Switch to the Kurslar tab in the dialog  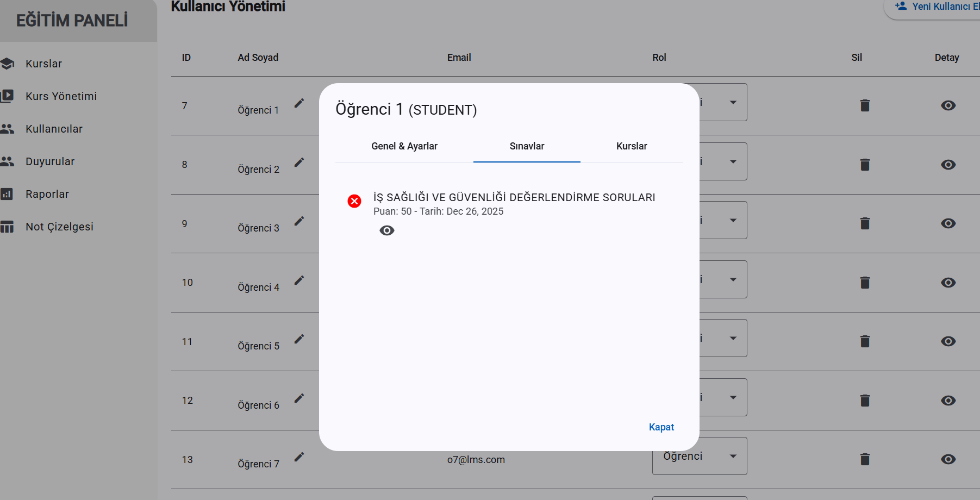point(632,146)
